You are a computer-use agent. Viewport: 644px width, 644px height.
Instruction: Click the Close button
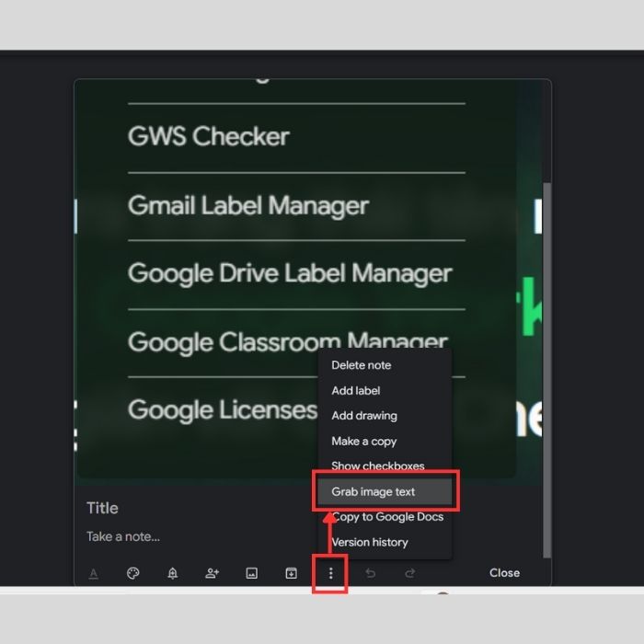pyautogui.click(x=504, y=573)
